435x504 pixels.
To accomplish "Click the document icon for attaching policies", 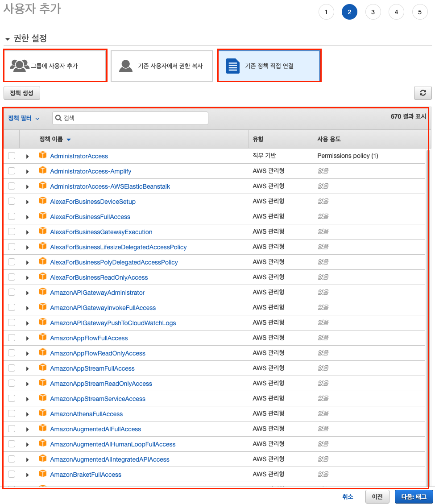I will (233, 66).
